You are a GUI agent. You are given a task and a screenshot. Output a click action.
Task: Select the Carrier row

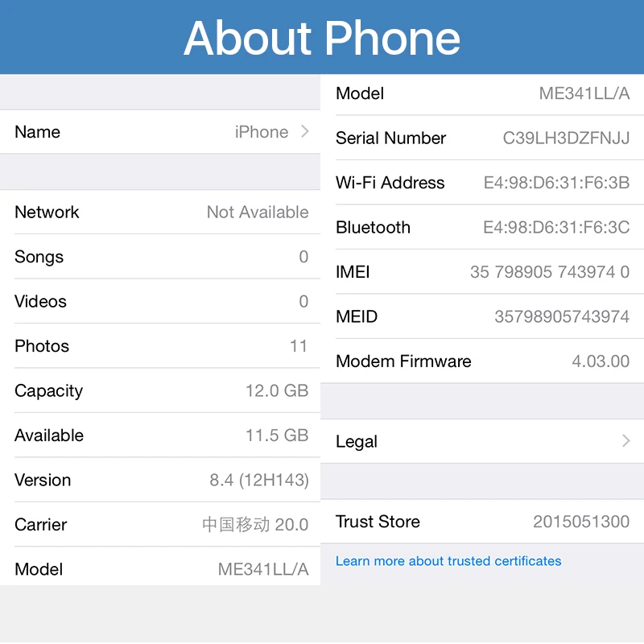click(x=161, y=524)
